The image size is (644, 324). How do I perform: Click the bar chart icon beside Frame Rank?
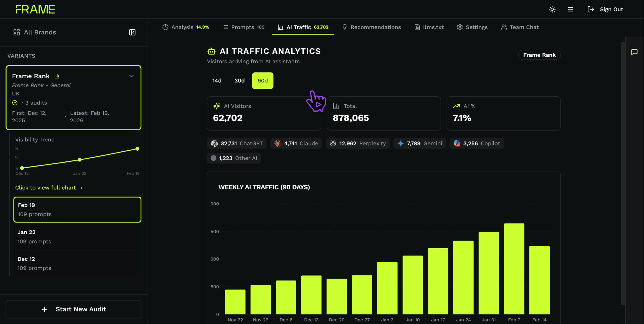[57, 76]
